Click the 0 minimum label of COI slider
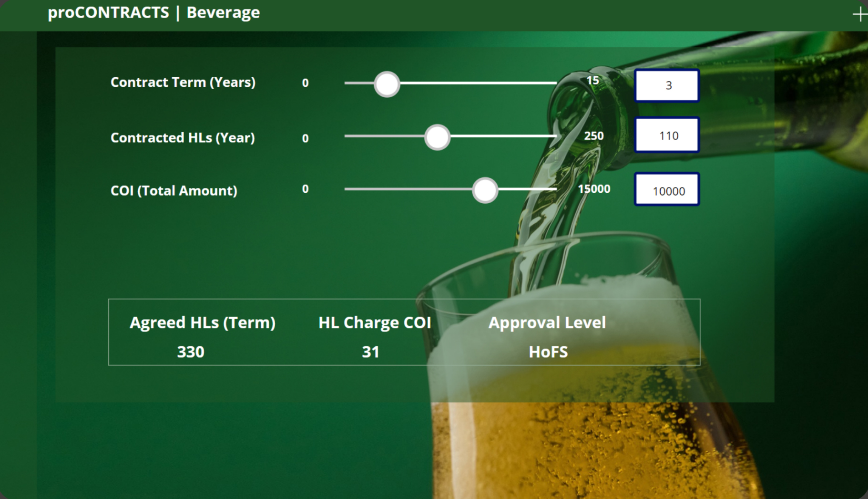The image size is (868, 499). coord(305,189)
